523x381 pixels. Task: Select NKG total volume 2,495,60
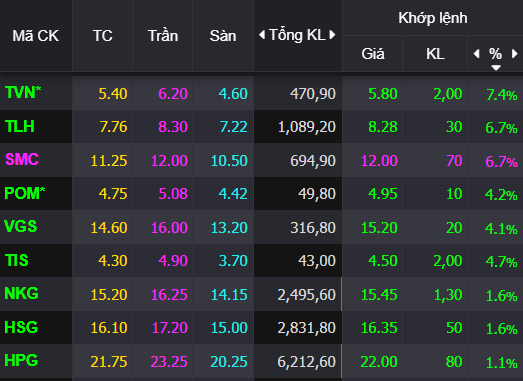(x=307, y=295)
